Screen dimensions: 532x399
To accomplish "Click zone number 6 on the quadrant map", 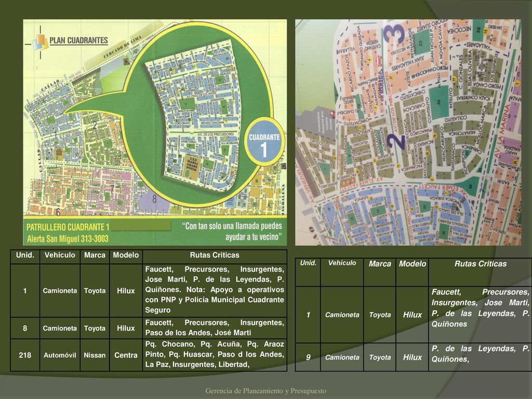I will tap(58, 212).
